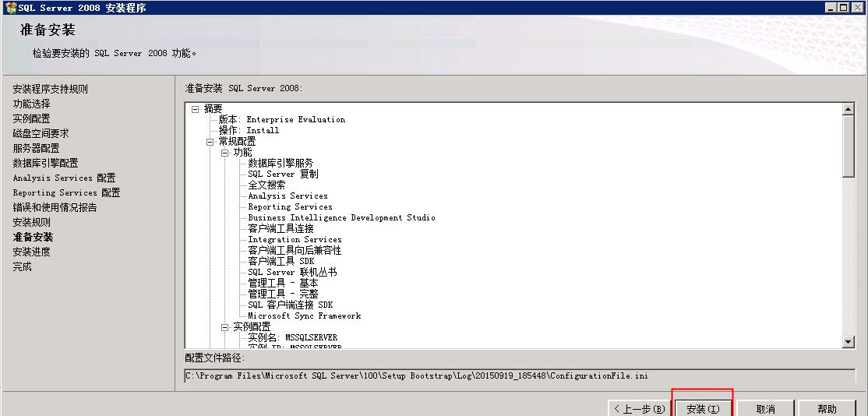This screenshot has height=416, width=868.
Task: Collapse the 实例配置 tree node
Action: click(224, 327)
